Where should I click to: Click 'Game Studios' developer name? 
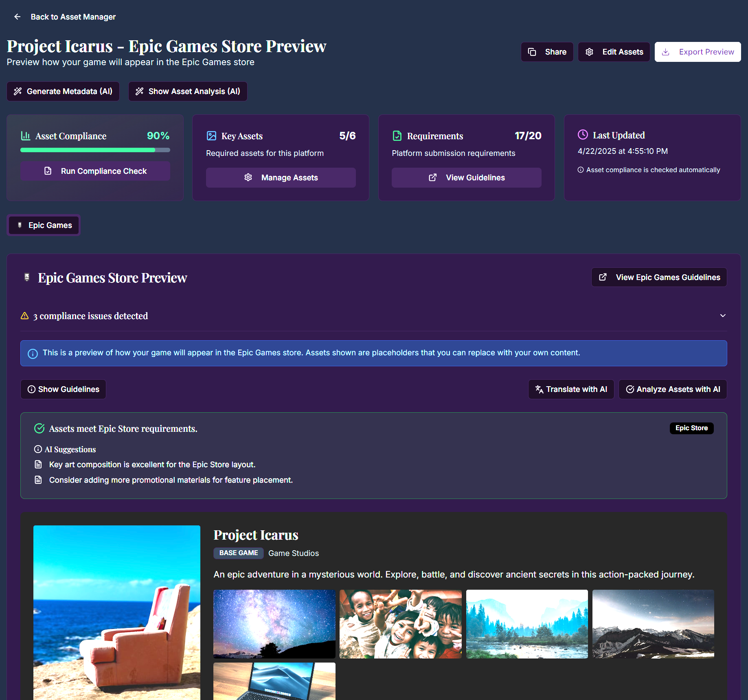pyautogui.click(x=294, y=553)
